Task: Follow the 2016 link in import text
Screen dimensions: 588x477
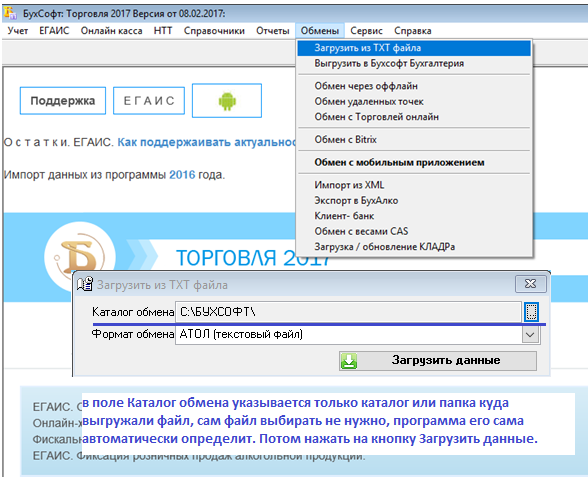Action: click(x=182, y=175)
